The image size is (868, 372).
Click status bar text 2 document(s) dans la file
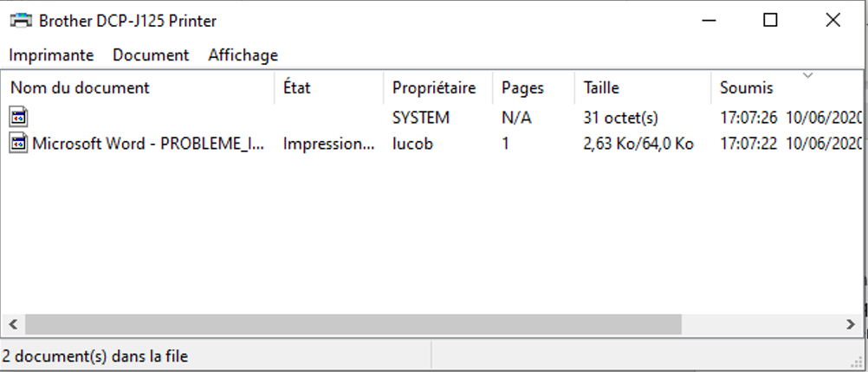tap(95, 356)
